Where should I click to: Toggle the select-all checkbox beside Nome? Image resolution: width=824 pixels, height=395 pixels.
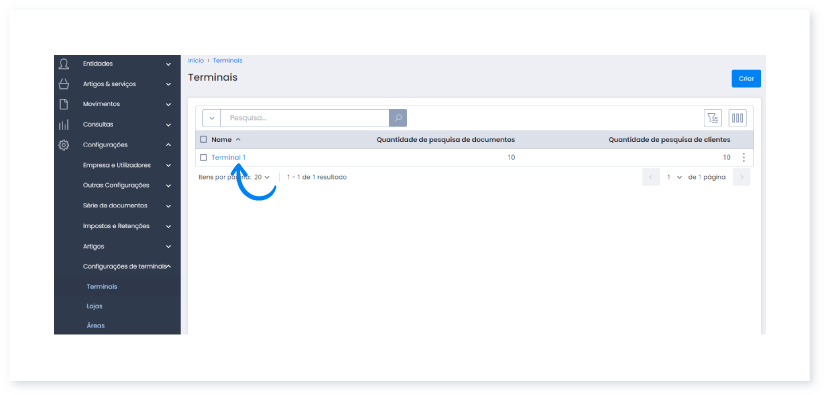(204, 140)
